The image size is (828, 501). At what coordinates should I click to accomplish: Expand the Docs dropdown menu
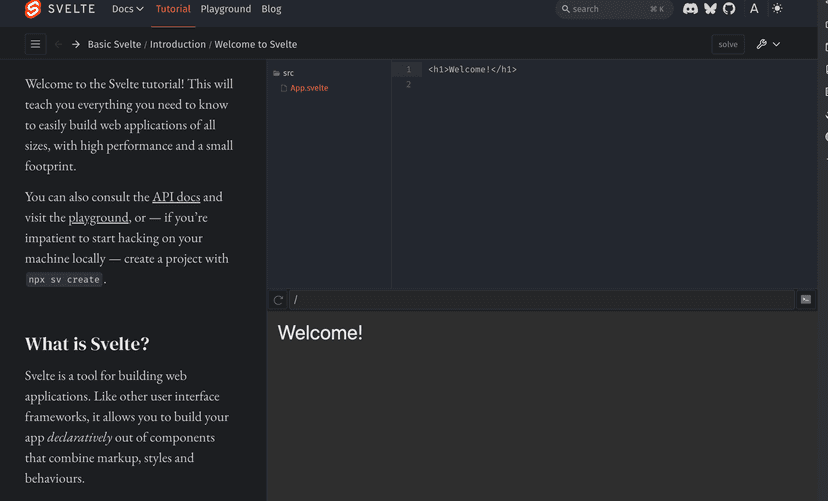pyautogui.click(x=127, y=9)
